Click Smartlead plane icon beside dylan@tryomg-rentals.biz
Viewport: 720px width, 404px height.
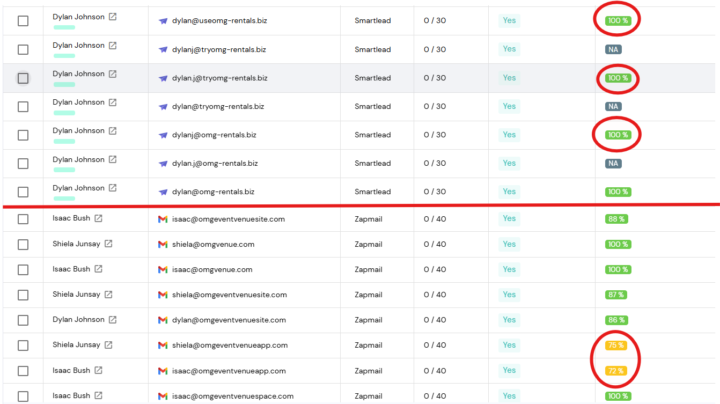[163, 107]
